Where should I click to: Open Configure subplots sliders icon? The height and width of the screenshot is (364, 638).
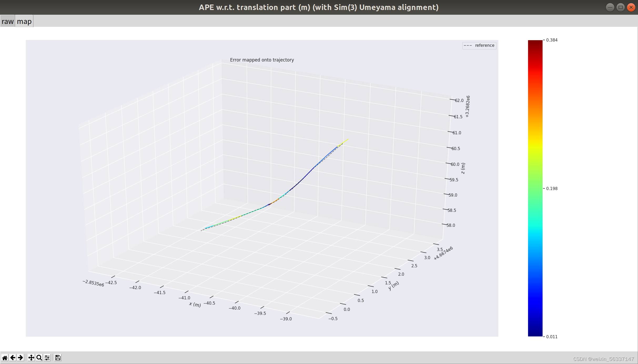point(47,358)
